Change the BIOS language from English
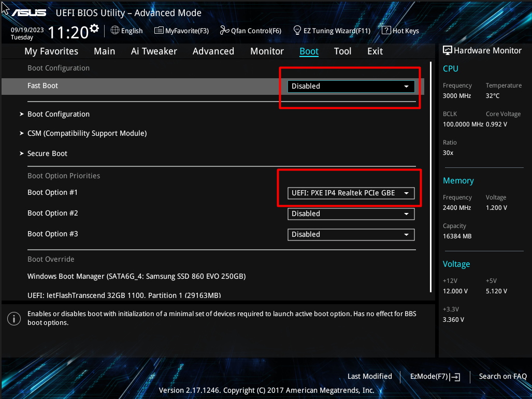The width and height of the screenshot is (532, 399). tap(126, 30)
